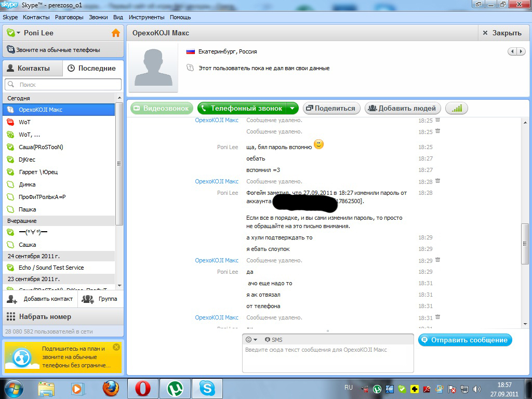Image resolution: width=532 pixels, height=399 pixels.
Task: Delete trash icon next to 18:28 message
Action: coord(437,181)
